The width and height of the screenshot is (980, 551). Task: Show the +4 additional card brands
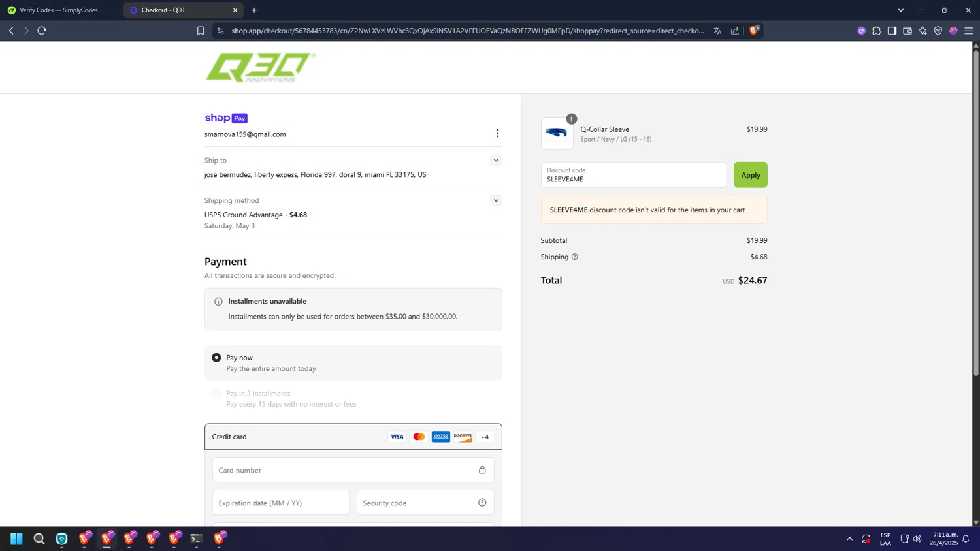tap(485, 437)
